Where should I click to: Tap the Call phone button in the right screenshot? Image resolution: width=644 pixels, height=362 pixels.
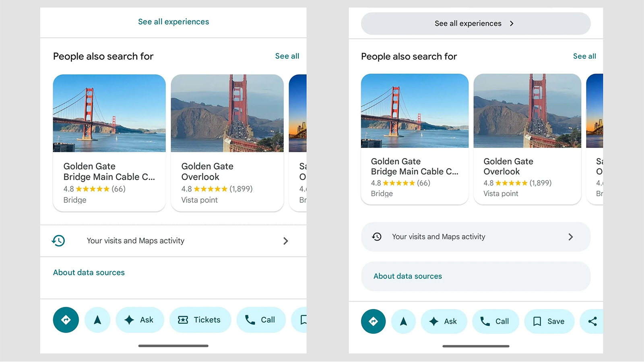click(x=495, y=321)
